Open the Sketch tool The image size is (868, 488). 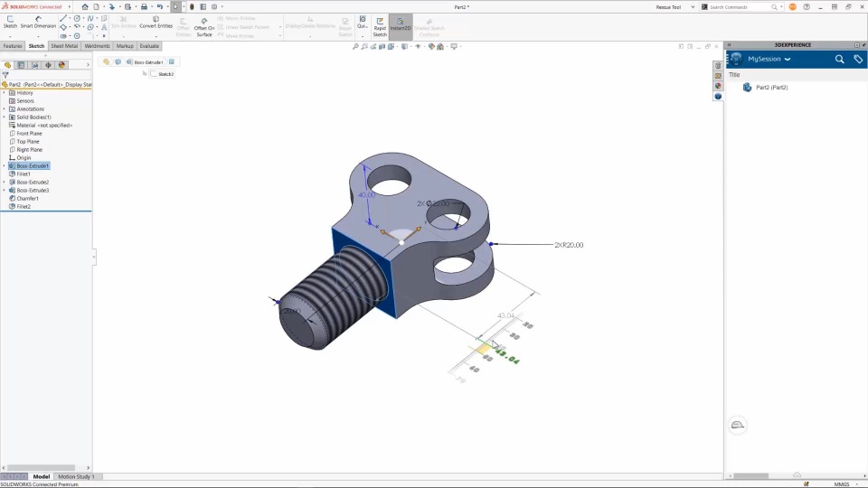pyautogui.click(x=10, y=22)
